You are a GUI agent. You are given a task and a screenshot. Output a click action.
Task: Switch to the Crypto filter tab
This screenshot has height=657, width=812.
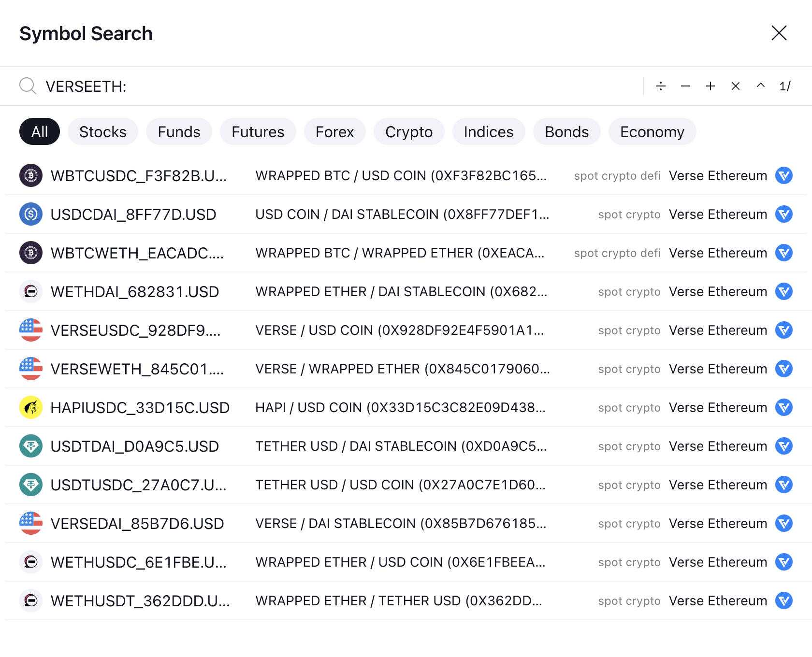pos(408,131)
